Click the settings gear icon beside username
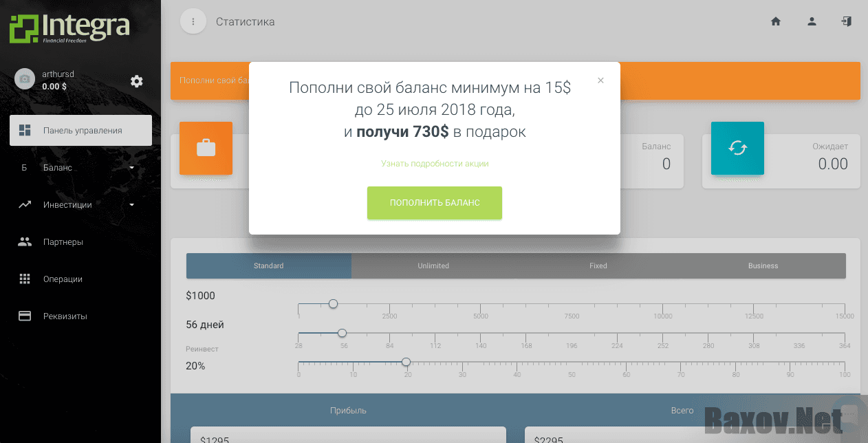 click(x=137, y=81)
